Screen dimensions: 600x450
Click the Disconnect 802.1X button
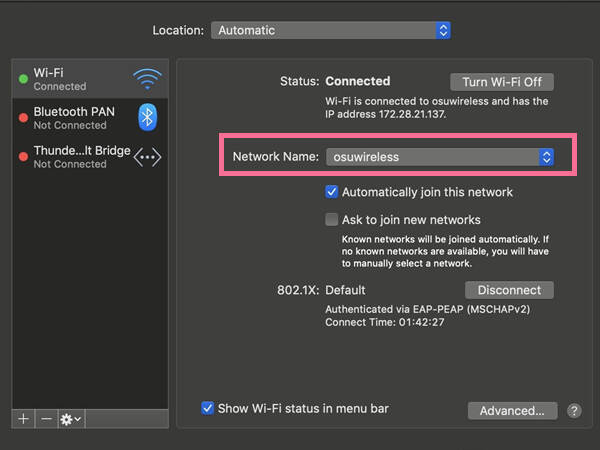509,290
